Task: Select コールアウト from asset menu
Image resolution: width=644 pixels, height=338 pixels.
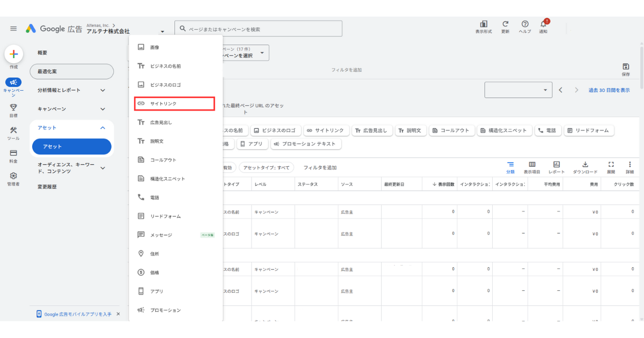Action: pos(176,160)
